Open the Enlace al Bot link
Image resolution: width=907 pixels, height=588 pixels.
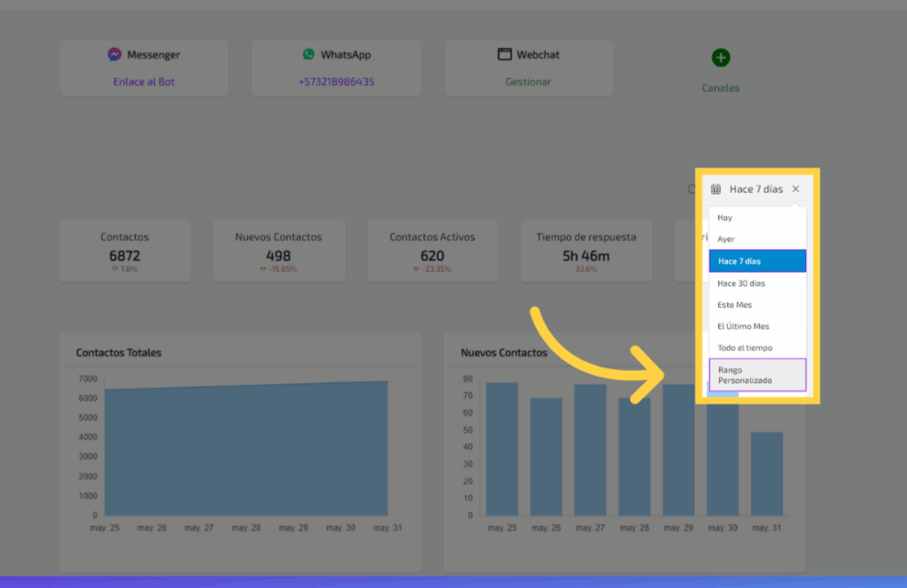click(144, 81)
